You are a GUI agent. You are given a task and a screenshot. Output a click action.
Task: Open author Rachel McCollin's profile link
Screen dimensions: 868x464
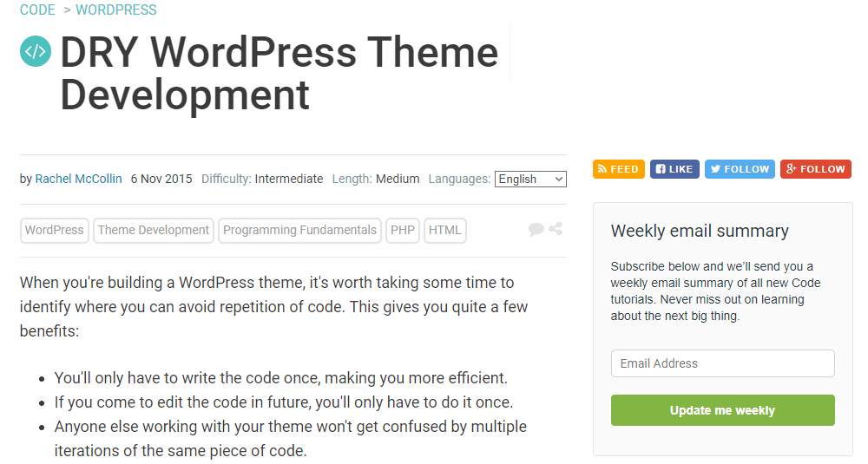78,180
